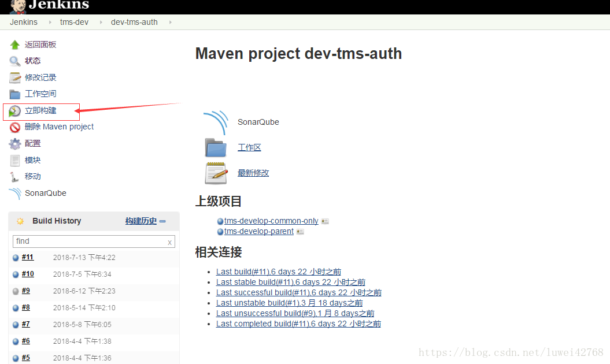This screenshot has width=610, height=364.
Task: Open the SonarQube sidebar entry
Action: coord(46,194)
